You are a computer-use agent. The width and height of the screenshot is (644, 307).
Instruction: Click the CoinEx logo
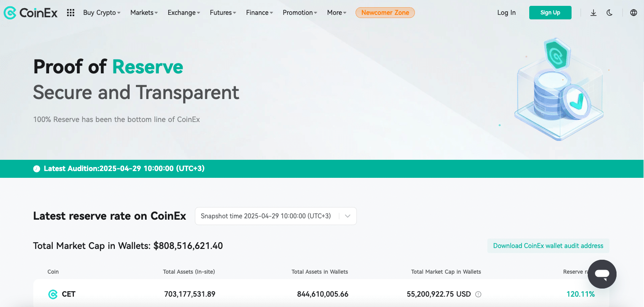(x=31, y=13)
